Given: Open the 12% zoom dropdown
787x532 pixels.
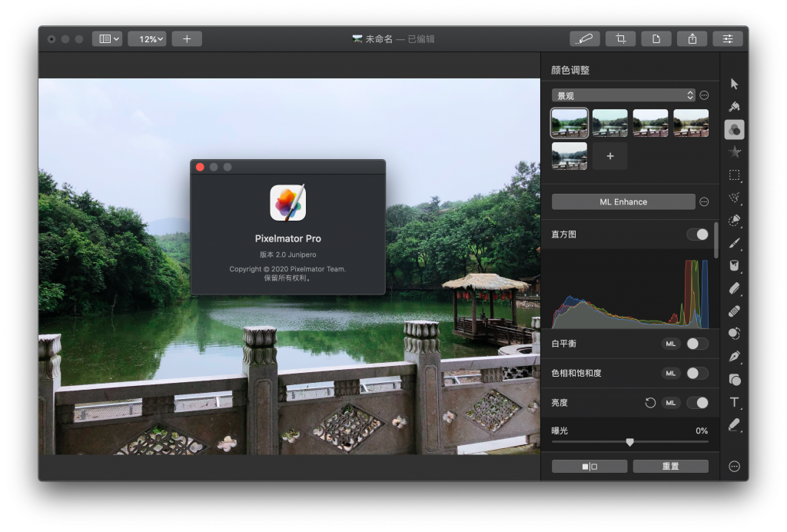Looking at the screenshot, I should (147, 38).
